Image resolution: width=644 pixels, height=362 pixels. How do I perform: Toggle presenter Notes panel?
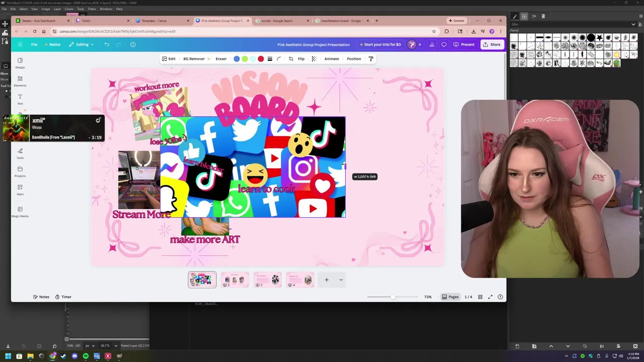pyautogui.click(x=41, y=297)
